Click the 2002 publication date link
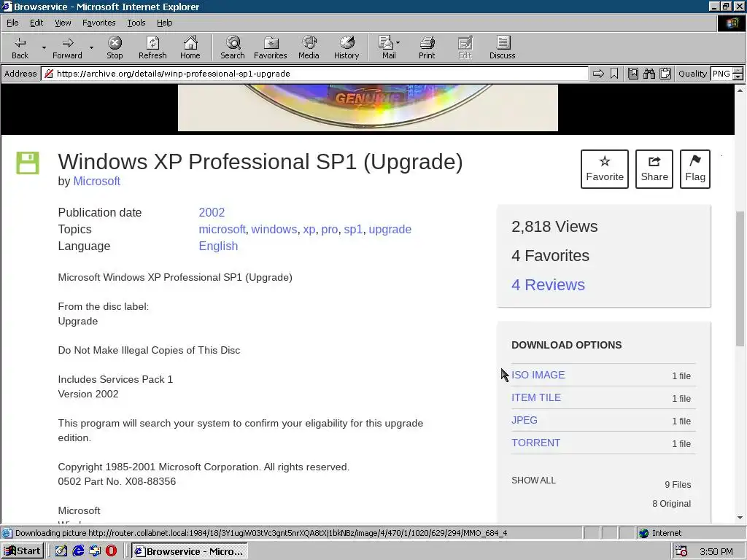 pos(212,212)
